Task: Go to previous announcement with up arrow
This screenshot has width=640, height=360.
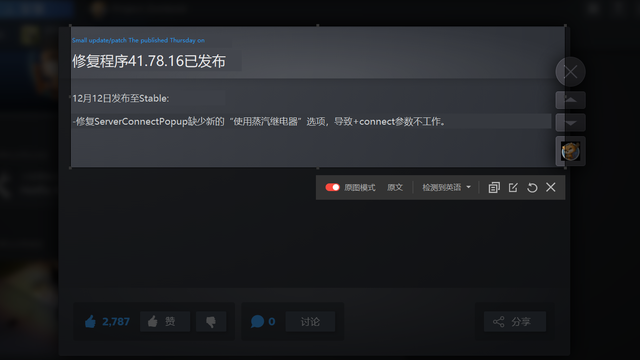Action: coord(570,100)
